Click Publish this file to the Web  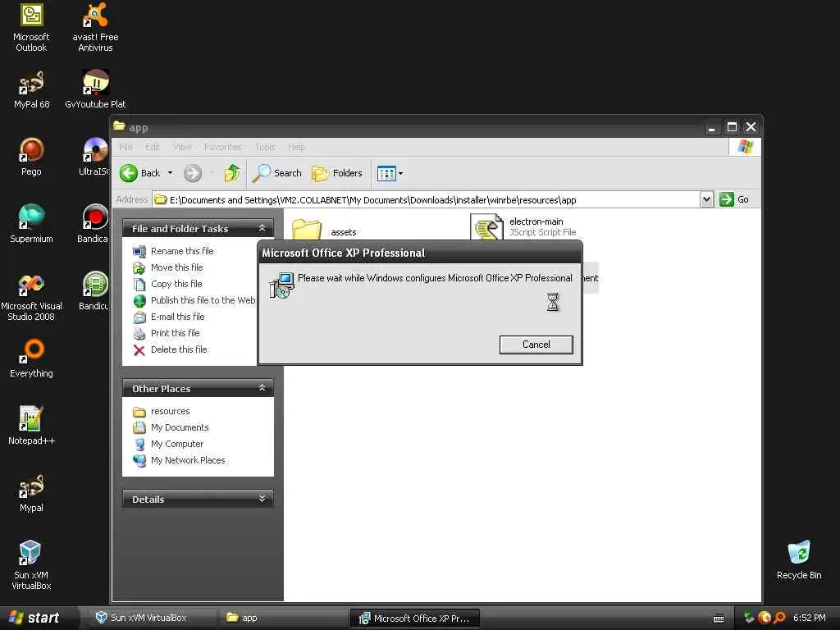click(x=194, y=300)
